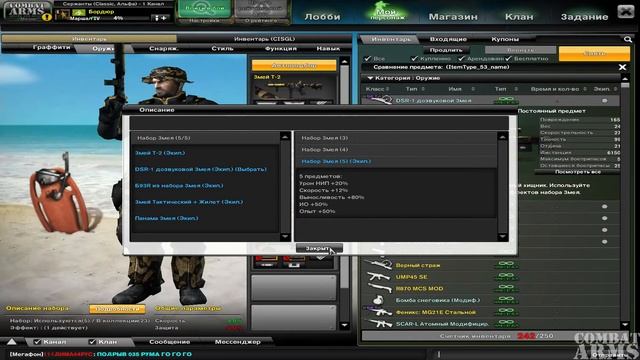Image resolution: width=640 pixels, height=360 pixels.
Task: Click the infinity duration badge for UMP45 SE
Action: 506,277
